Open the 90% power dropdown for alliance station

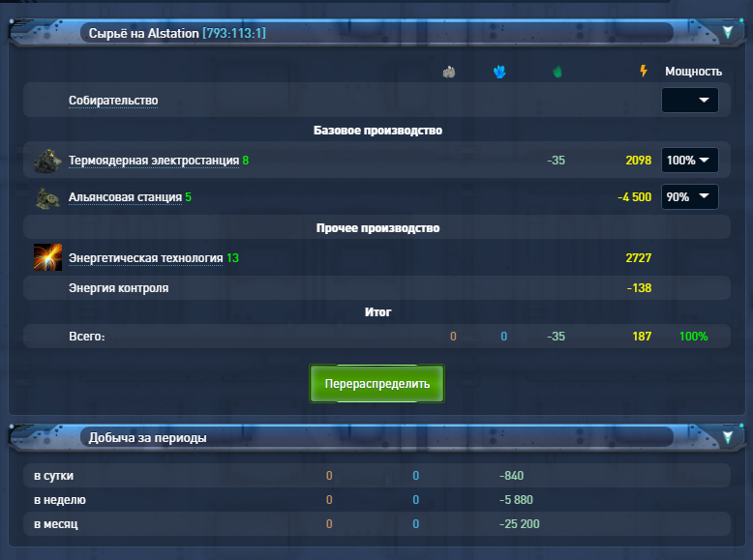click(689, 197)
